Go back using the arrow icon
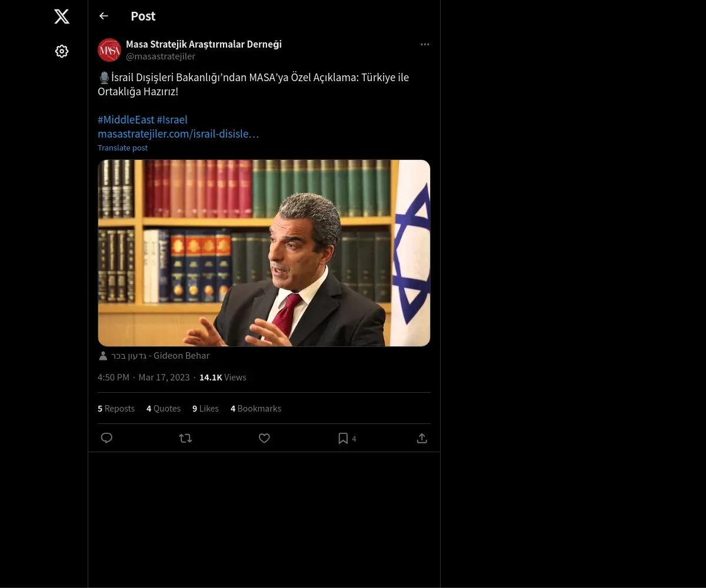This screenshot has height=588, width=706. pos(104,16)
